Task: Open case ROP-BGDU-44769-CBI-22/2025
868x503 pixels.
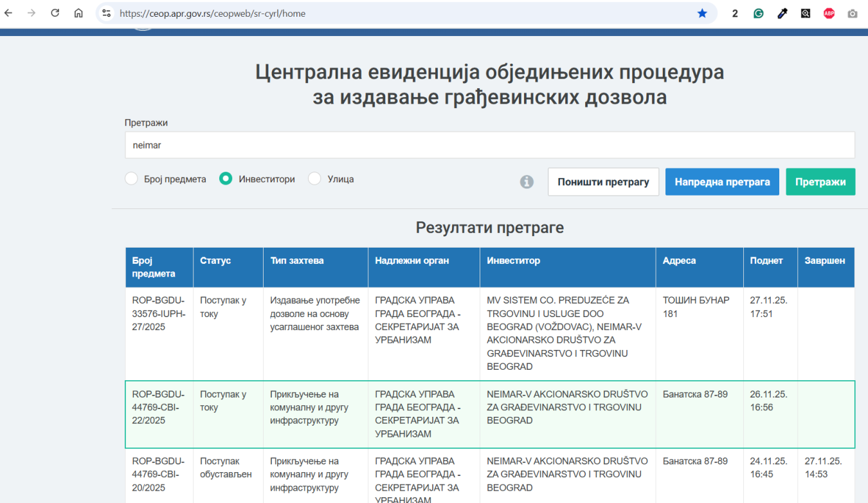Action: pos(156,407)
